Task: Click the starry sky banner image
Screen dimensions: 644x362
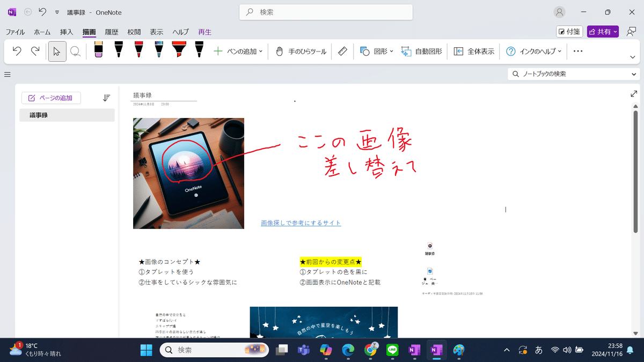Action: [324, 322]
